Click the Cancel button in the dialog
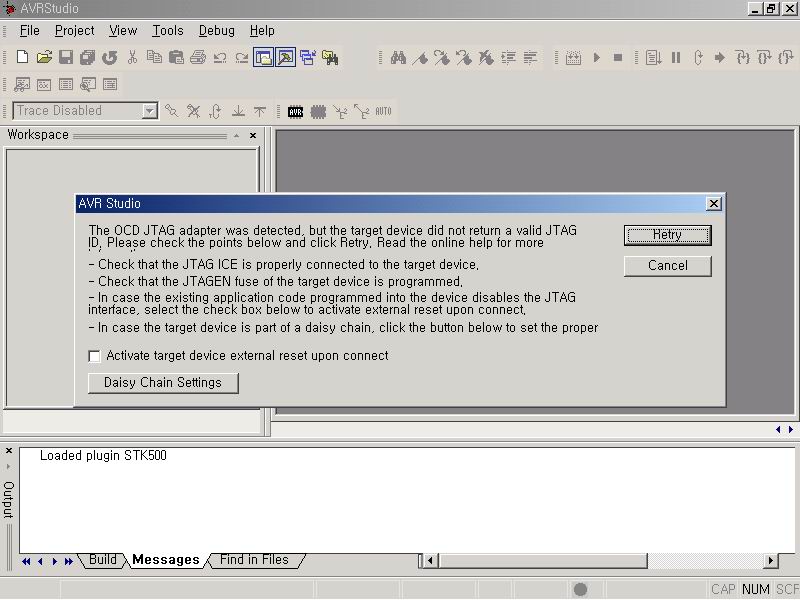This screenshot has height=600, width=800. pos(667,266)
